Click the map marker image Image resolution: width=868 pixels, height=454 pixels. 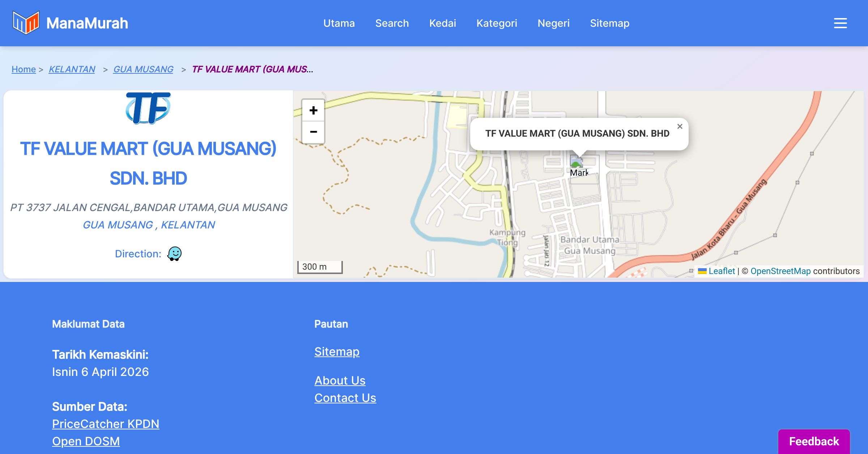click(578, 165)
